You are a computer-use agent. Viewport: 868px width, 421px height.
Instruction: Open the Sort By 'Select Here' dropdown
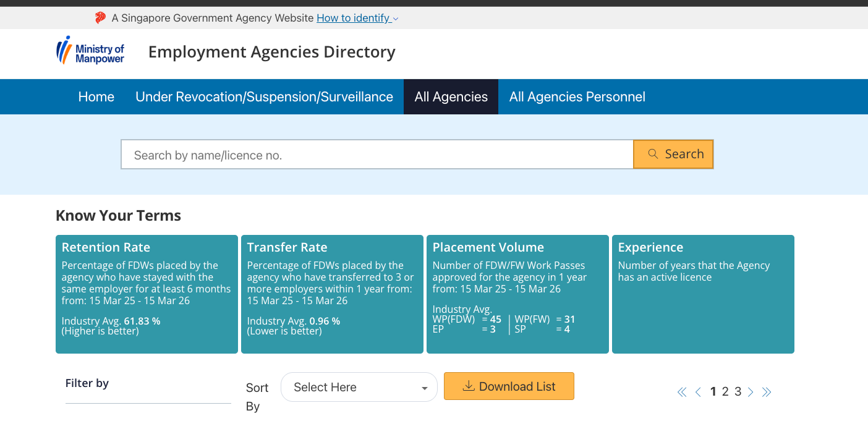pos(359,388)
